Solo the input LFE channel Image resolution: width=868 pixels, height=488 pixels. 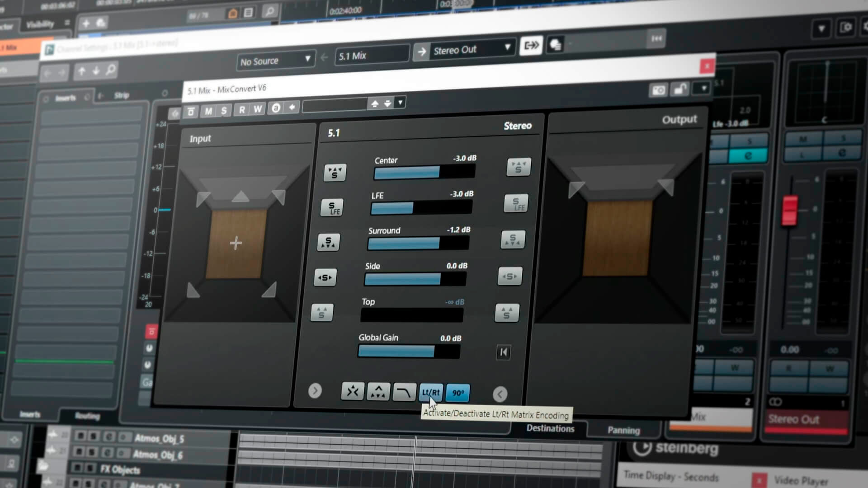click(x=332, y=207)
